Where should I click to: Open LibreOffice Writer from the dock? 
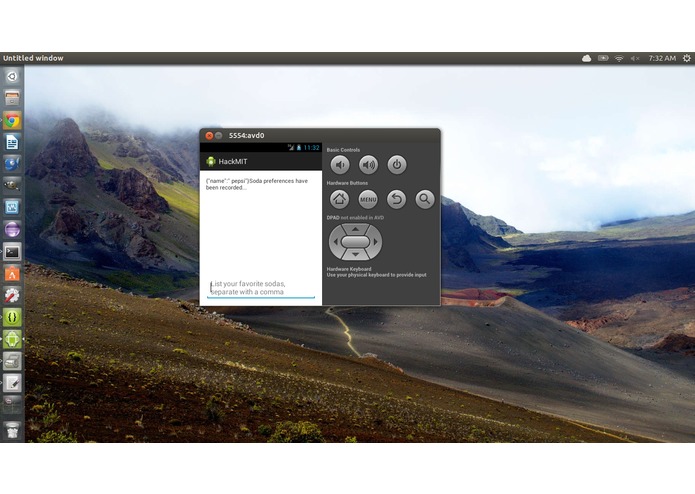12,142
